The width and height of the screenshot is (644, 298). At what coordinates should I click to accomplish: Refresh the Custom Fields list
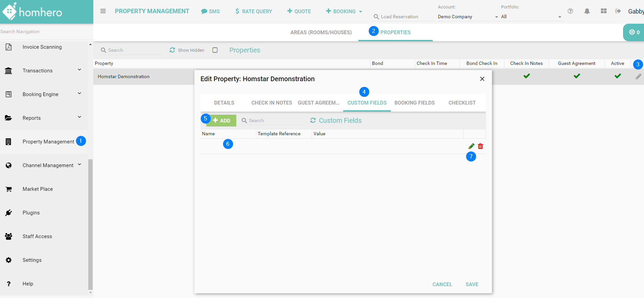pos(313,120)
